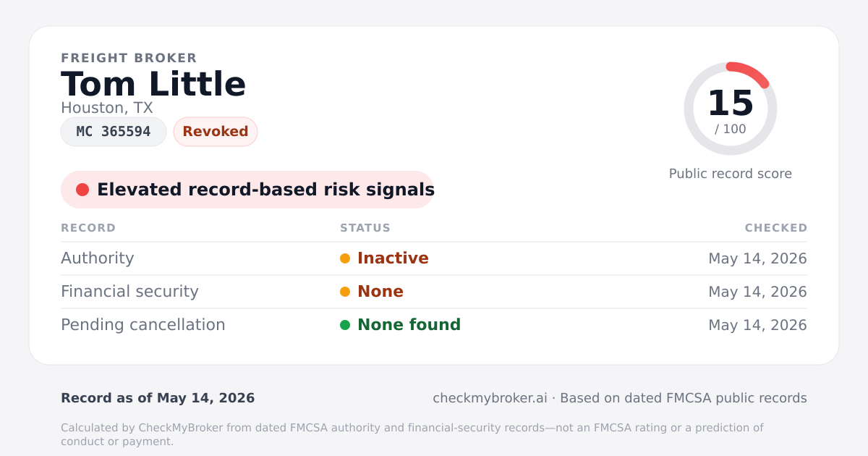Click the STATUS column header

[365, 228]
